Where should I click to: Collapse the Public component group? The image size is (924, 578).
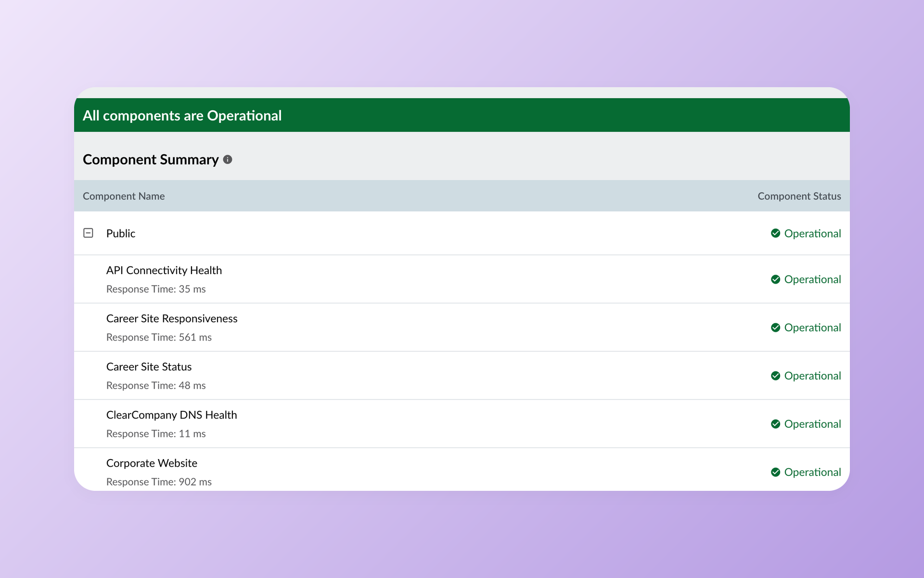[x=89, y=233]
